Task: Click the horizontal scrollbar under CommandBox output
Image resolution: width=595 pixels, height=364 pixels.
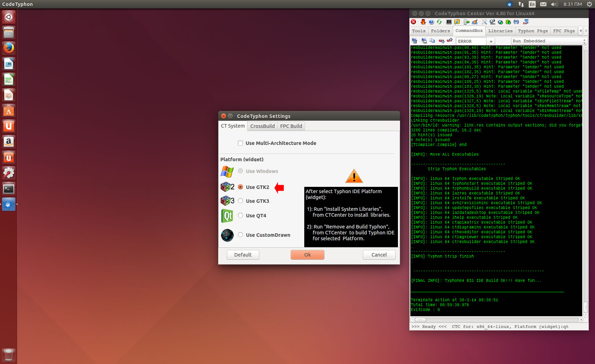Action: click(496, 320)
